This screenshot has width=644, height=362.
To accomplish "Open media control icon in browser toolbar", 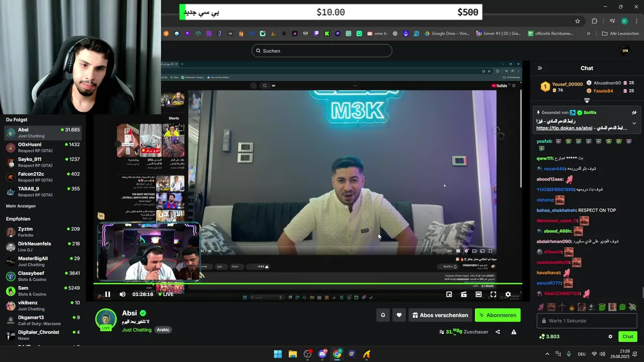I will click(612, 21).
